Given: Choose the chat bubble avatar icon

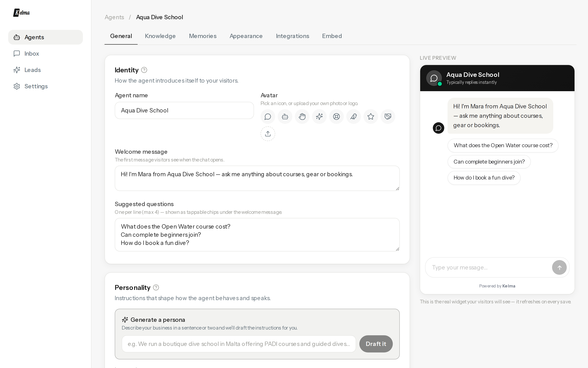Looking at the screenshot, I should pos(268,117).
